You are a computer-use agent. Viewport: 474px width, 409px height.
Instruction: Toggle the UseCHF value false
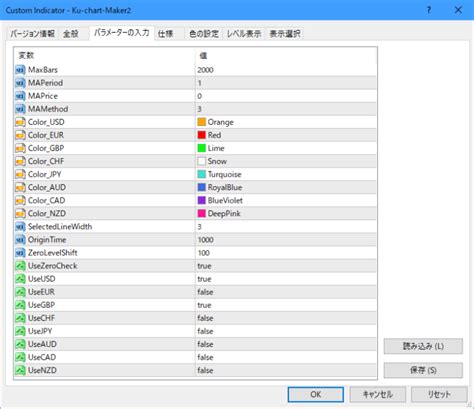pos(286,318)
